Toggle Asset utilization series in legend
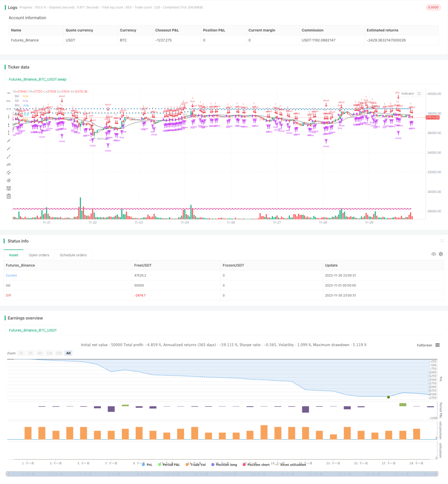448x484 pixels. click(x=291, y=465)
